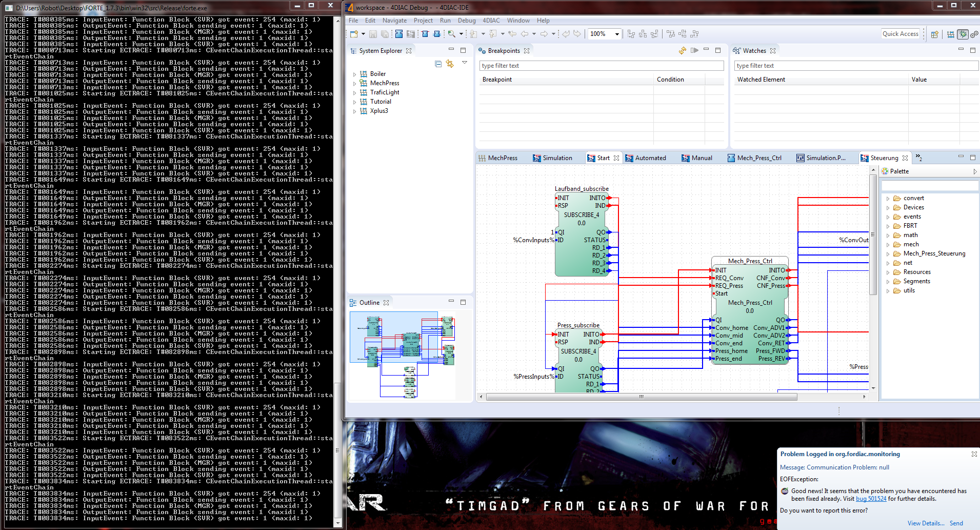Select the Mech_Press_Ctrl function block
This screenshot has height=530, width=980.
click(749, 311)
